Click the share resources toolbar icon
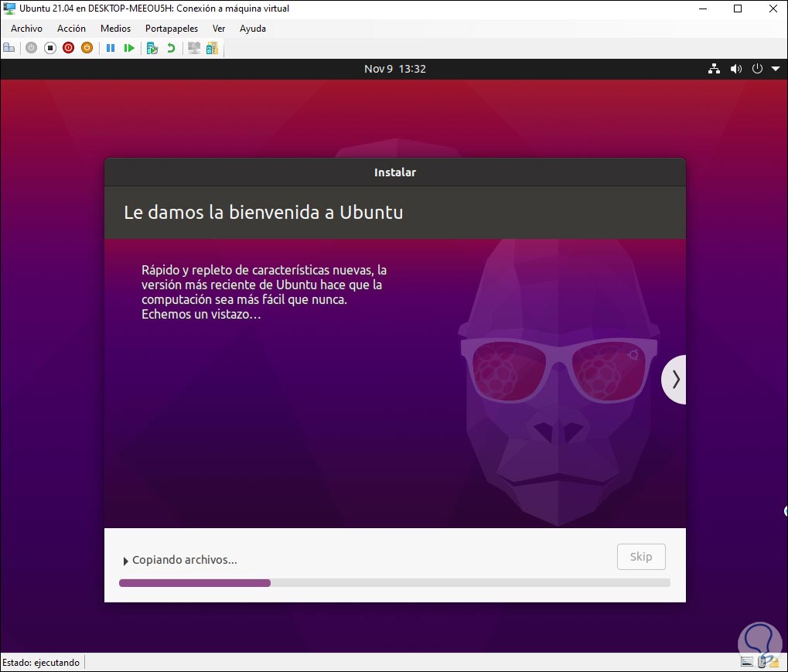Image resolution: width=788 pixels, height=672 pixels. [x=213, y=48]
